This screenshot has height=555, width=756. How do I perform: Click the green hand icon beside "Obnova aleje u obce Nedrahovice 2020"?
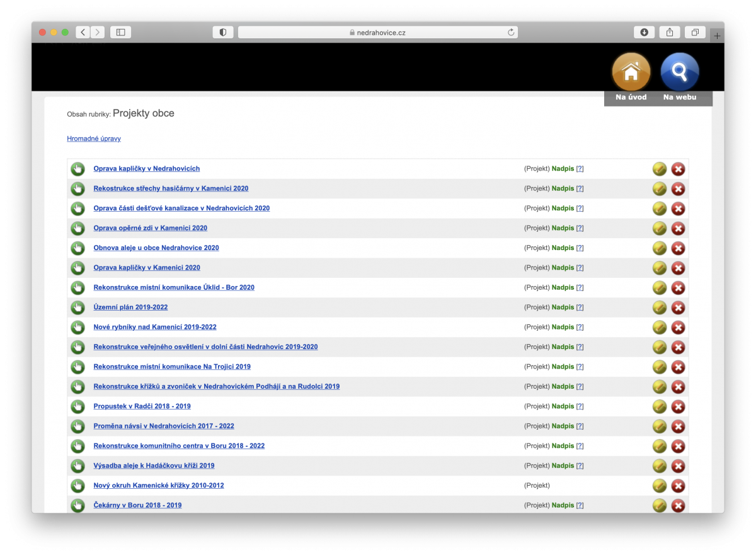click(77, 248)
